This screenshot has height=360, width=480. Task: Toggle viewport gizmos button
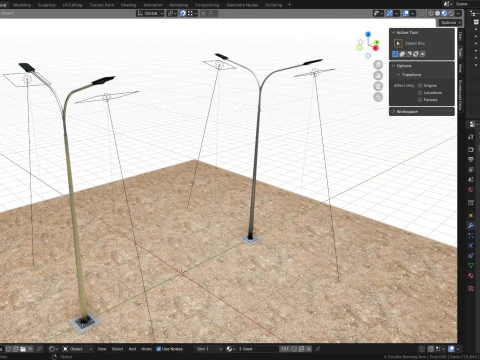(x=389, y=13)
